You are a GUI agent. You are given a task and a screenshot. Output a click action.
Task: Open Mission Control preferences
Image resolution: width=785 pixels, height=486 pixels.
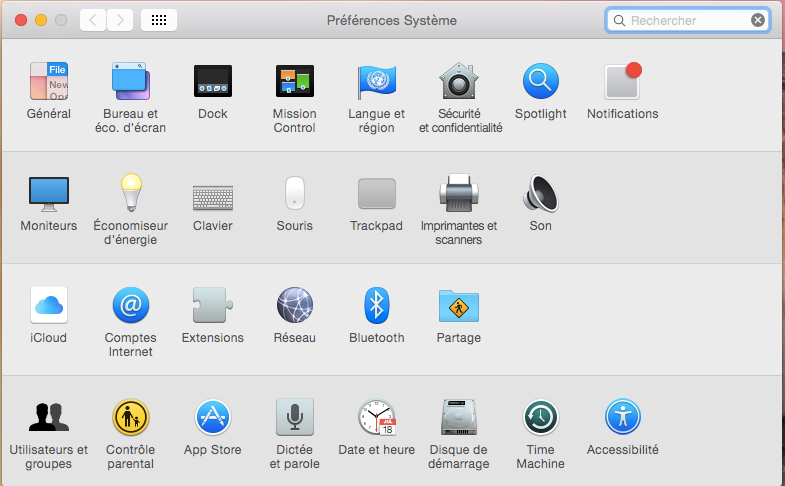pyautogui.click(x=294, y=81)
